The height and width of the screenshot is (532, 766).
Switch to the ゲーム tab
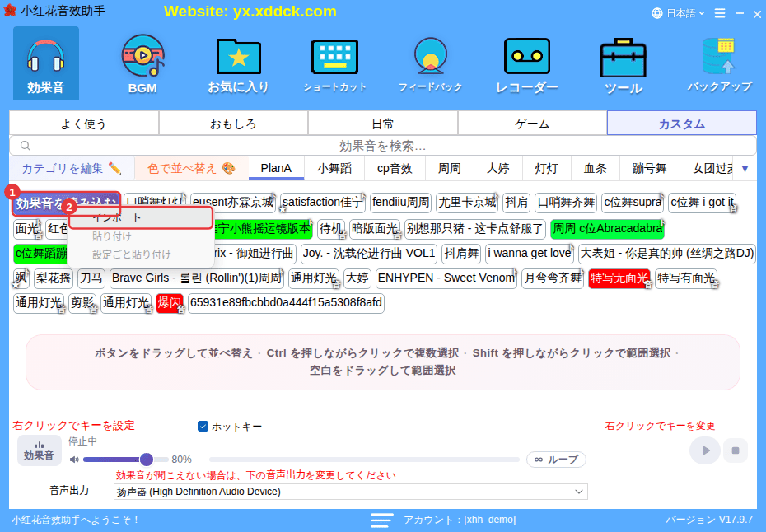click(x=532, y=124)
